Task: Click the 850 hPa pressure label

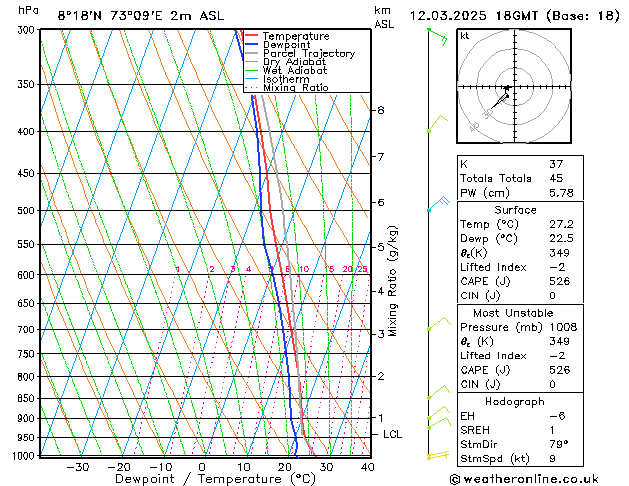Action: point(28,399)
